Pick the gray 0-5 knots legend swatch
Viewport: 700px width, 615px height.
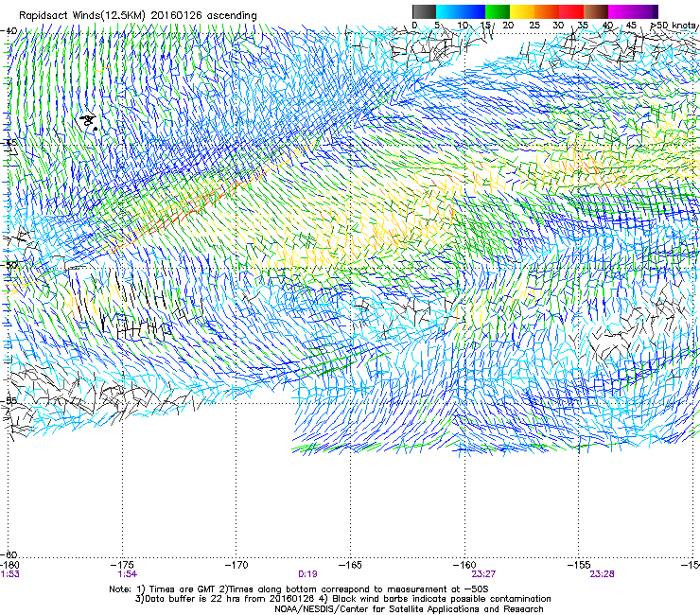click(424, 11)
